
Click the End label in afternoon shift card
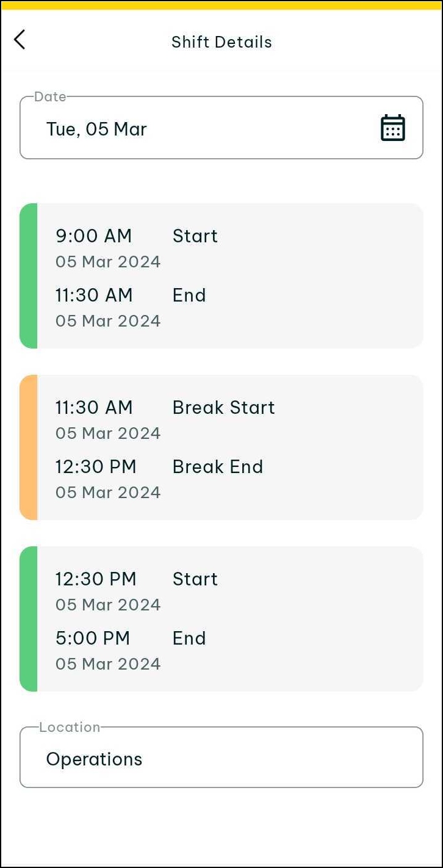pos(189,638)
